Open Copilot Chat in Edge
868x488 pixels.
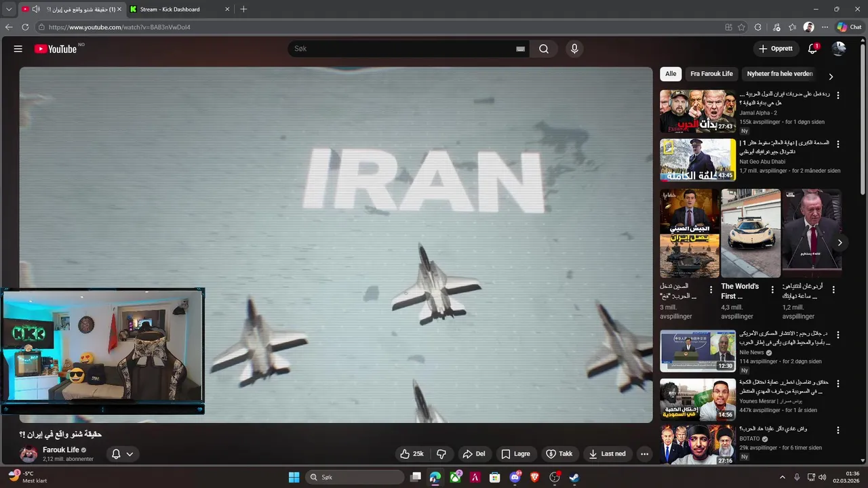tap(849, 27)
